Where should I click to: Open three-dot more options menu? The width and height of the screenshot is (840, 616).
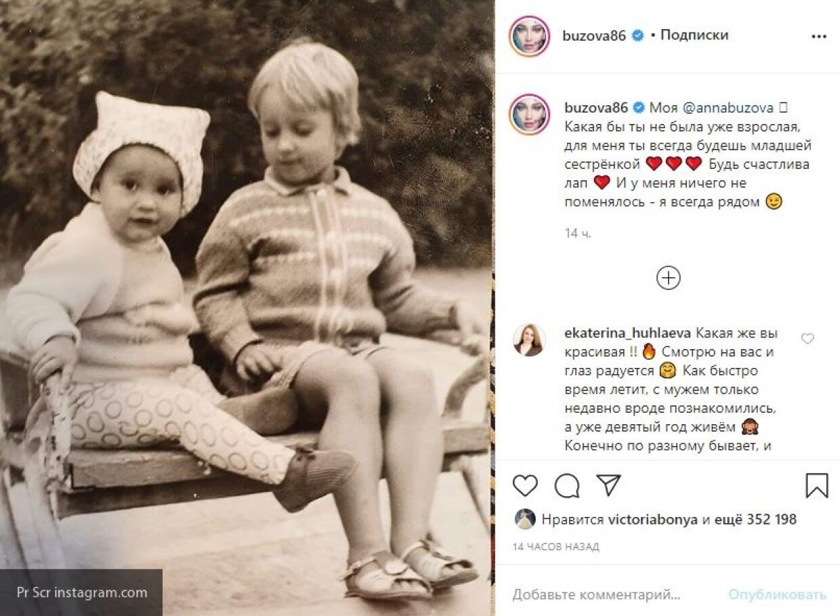coord(819,37)
